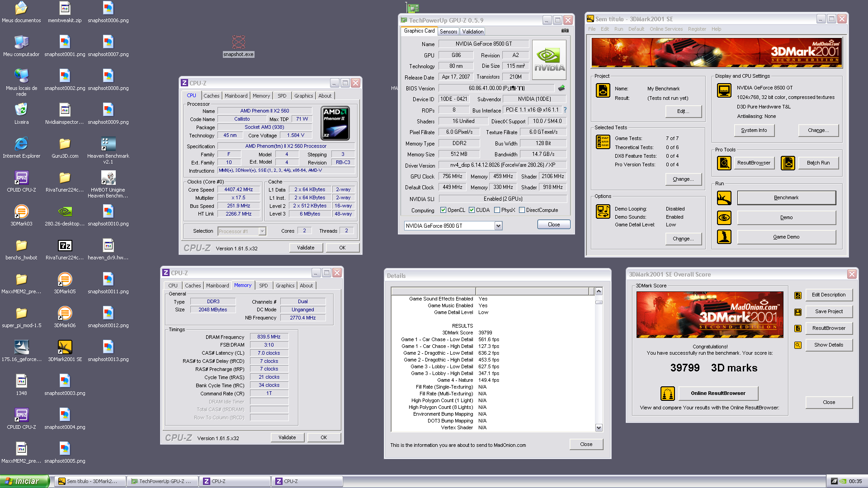The image size is (868, 488).
Task: Click the System Info button
Action: pyautogui.click(x=754, y=131)
